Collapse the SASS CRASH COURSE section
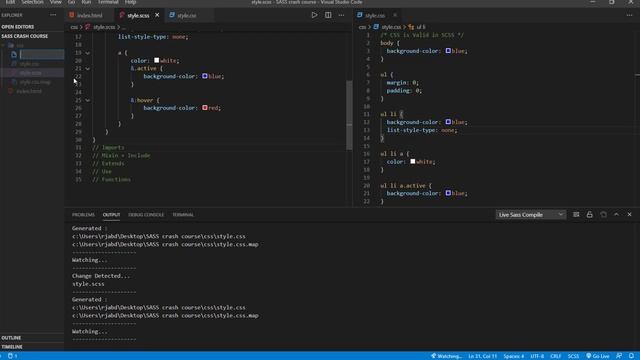The height and width of the screenshot is (360, 640). coord(32,36)
